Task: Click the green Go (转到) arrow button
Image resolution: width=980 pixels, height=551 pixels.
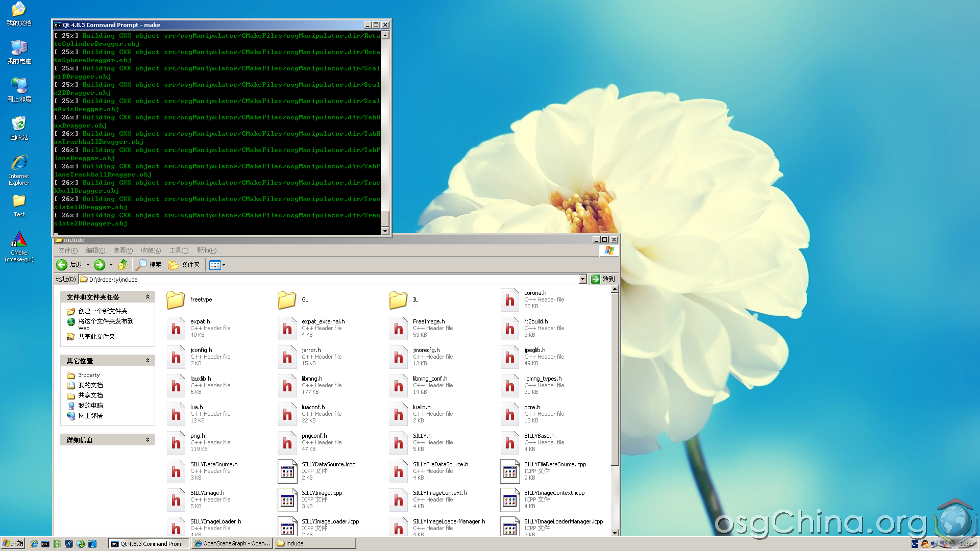Action: 595,279
